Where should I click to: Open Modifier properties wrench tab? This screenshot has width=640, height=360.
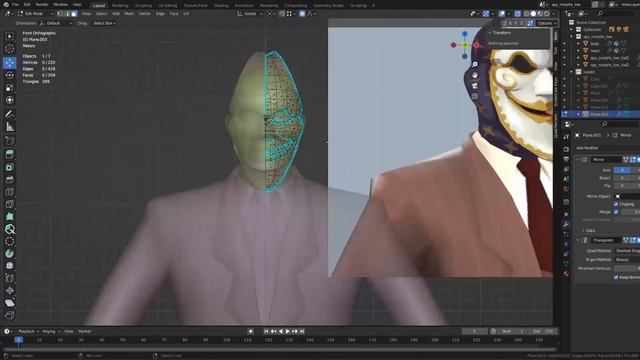[566, 224]
